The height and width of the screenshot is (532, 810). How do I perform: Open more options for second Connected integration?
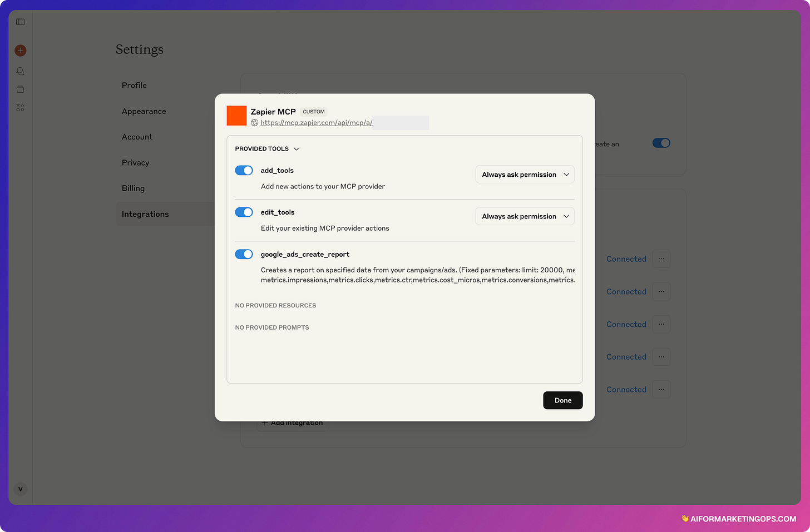tap(661, 292)
